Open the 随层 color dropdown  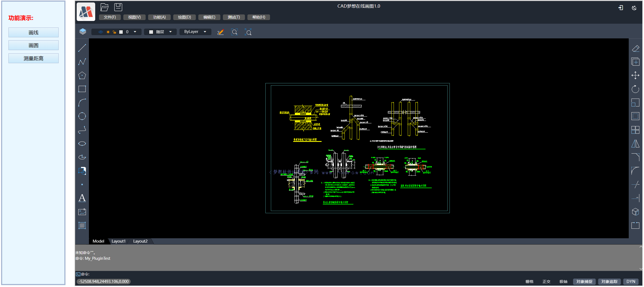tap(170, 32)
